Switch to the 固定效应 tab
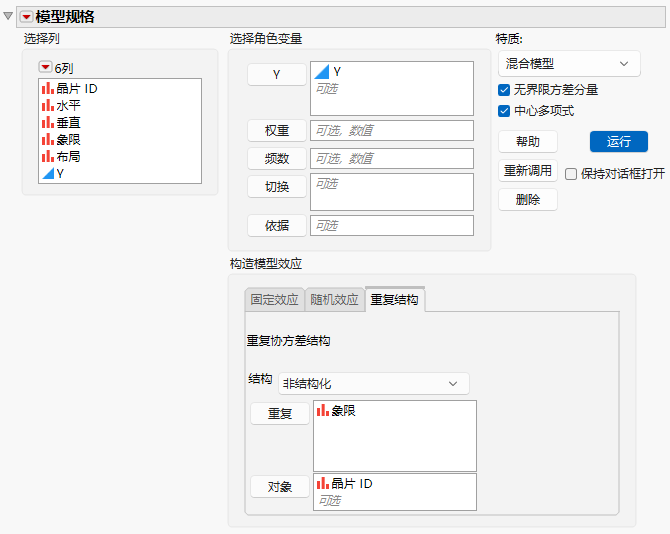Viewport: 670px width, 534px height. 274,300
